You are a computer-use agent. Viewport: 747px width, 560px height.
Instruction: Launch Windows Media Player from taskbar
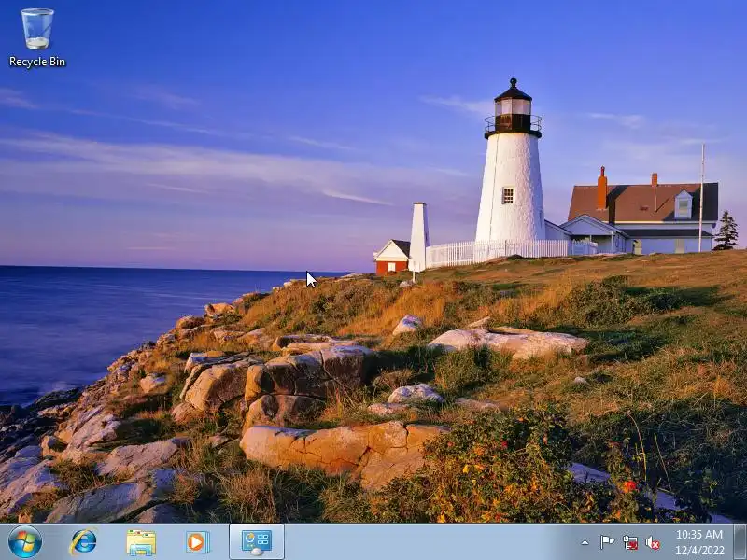tap(197, 542)
